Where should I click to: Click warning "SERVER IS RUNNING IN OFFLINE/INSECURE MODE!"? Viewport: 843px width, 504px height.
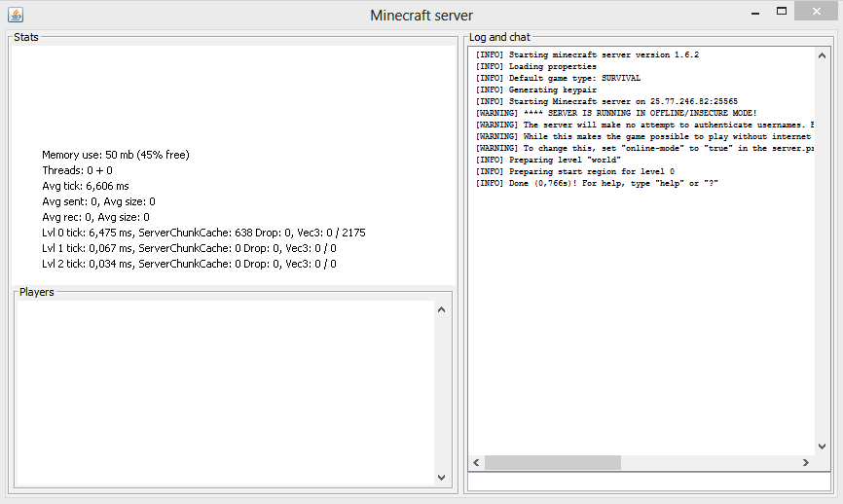click(x=616, y=114)
